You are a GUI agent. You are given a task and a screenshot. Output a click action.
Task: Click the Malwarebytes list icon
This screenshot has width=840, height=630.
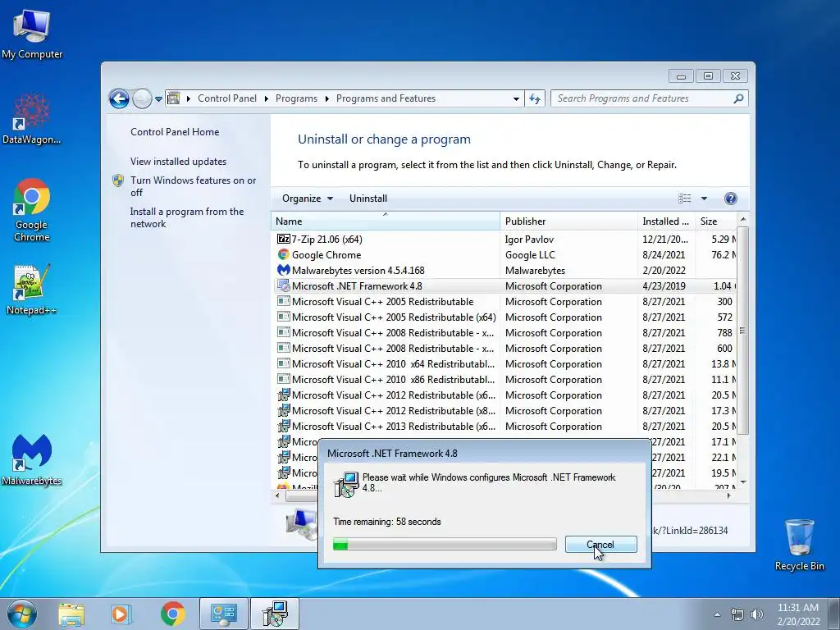[283, 271]
